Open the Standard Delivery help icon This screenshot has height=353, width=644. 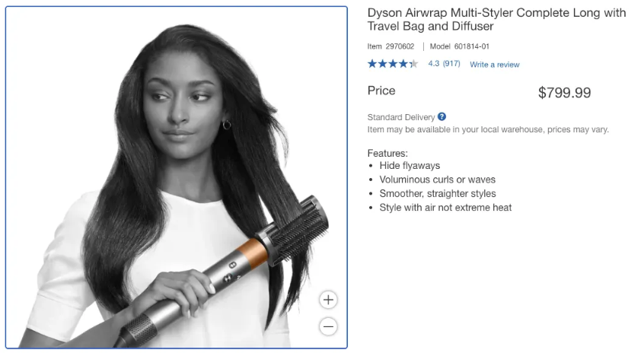(x=442, y=116)
